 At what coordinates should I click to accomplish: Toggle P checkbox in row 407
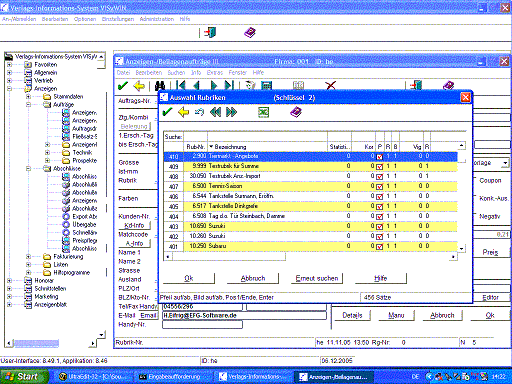[380, 187]
